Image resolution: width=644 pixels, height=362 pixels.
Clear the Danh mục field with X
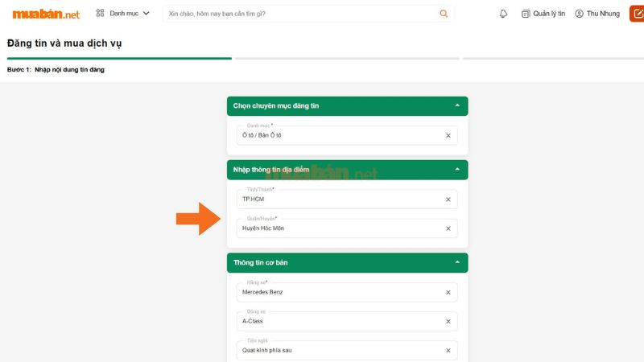coord(448,135)
